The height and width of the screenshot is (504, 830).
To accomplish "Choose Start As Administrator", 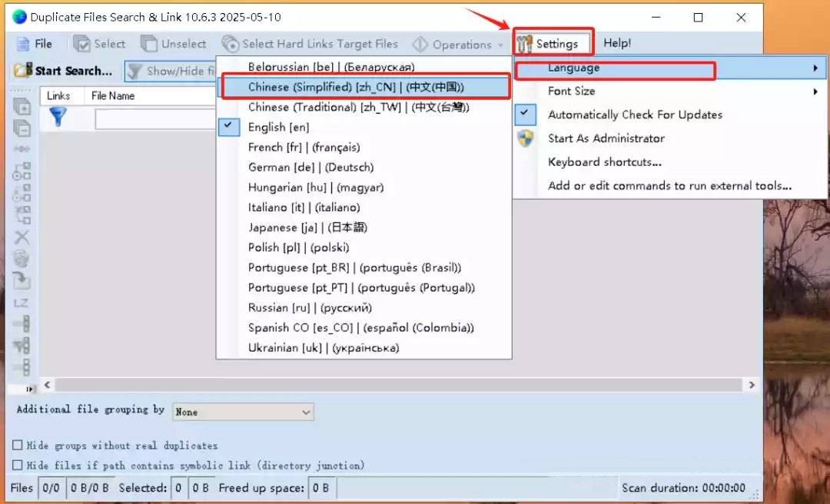I will [669, 139].
